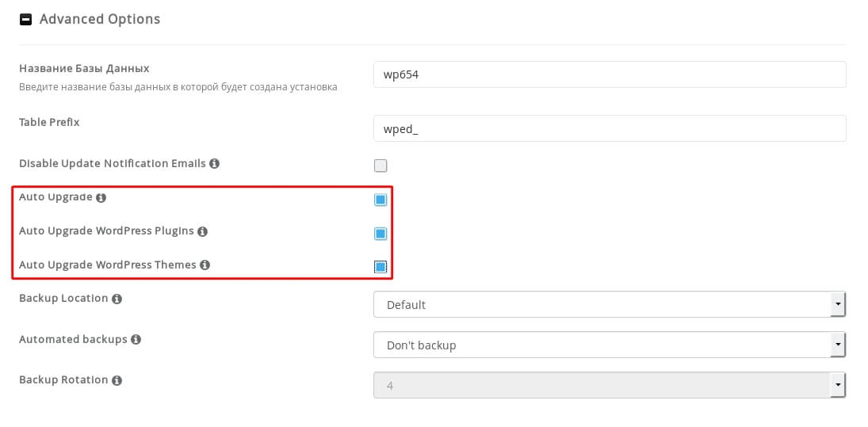Click the Advanced Options heading text
The height and width of the screenshot is (427, 868).
coord(100,19)
